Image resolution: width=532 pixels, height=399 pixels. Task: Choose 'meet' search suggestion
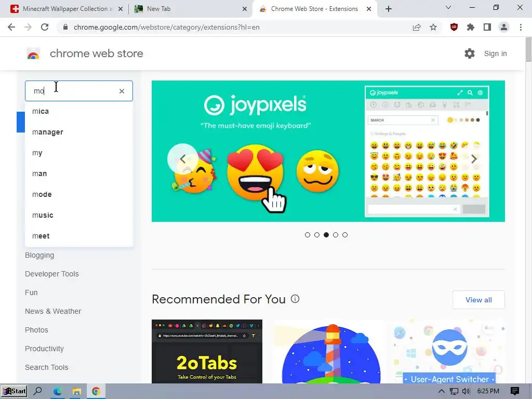pos(79,236)
